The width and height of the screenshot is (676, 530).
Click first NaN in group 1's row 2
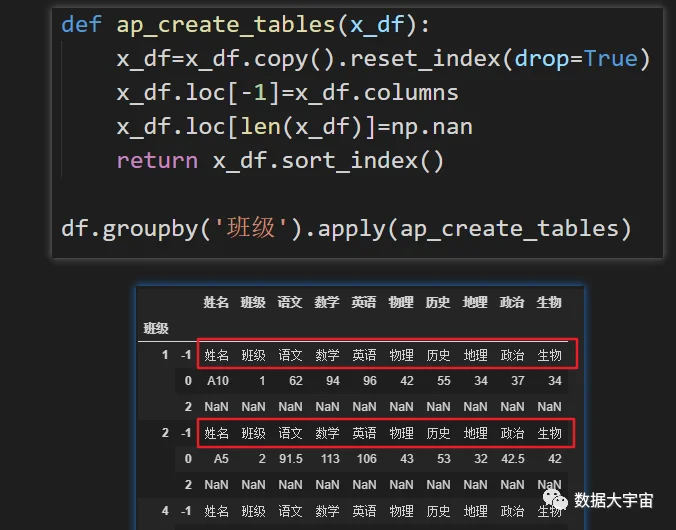point(216,407)
